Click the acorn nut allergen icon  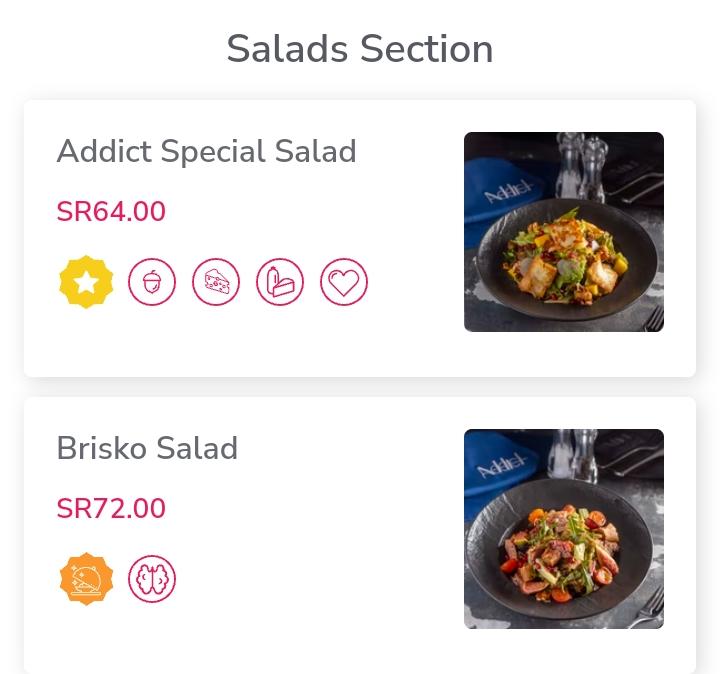[x=152, y=282]
